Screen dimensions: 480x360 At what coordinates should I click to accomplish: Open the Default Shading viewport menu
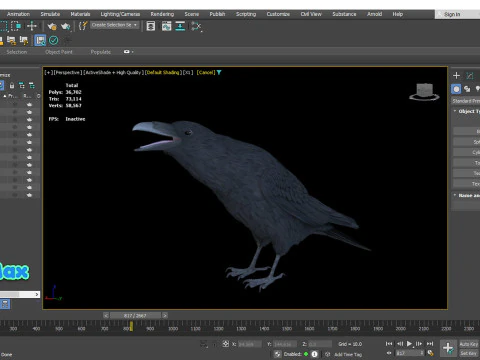click(163, 72)
